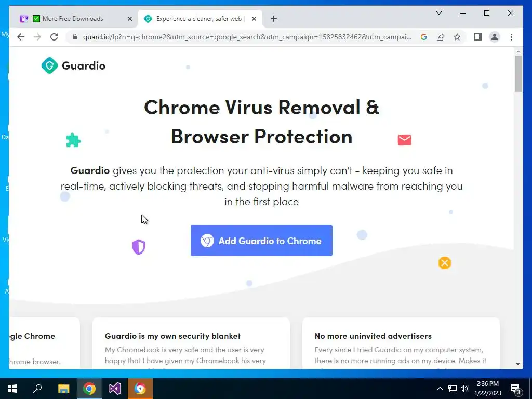532x399 pixels.
Task: Click the Guardio logo in the page header
Action: [73, 65]
